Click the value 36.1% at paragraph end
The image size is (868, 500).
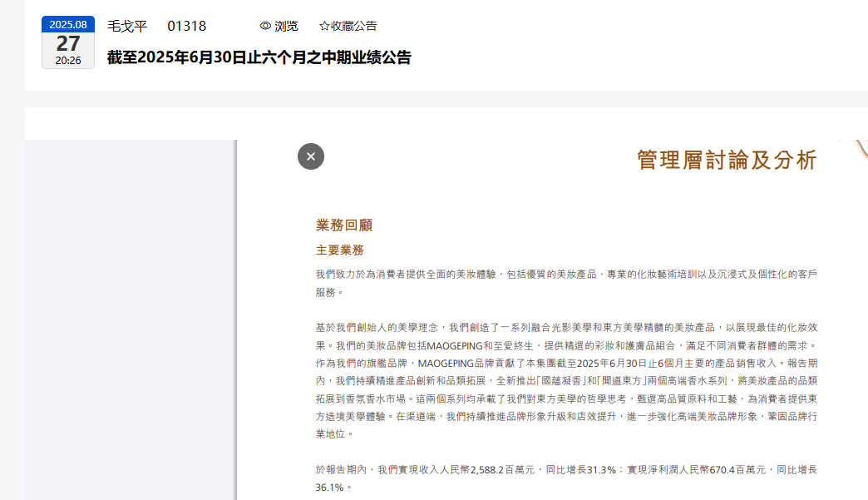pos(329,488)
